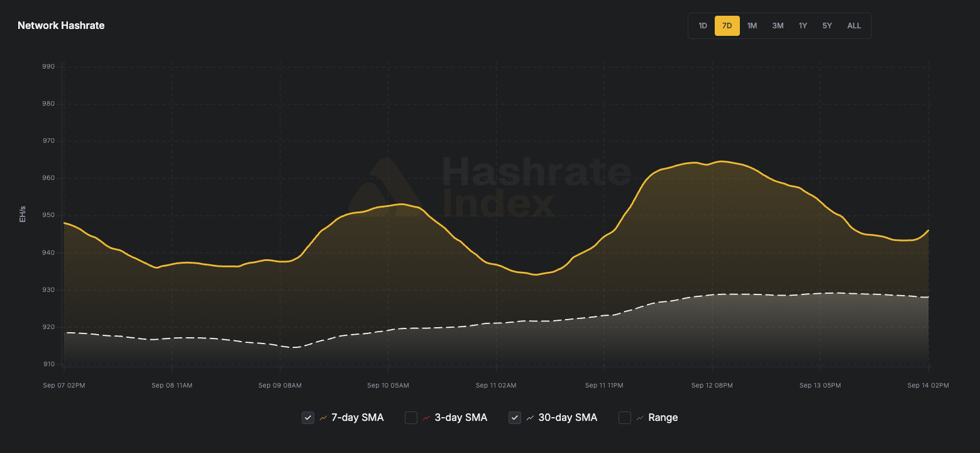980x453 pixels.
Task: Enable the 3-day SMA checkbox
Action: 411,418
